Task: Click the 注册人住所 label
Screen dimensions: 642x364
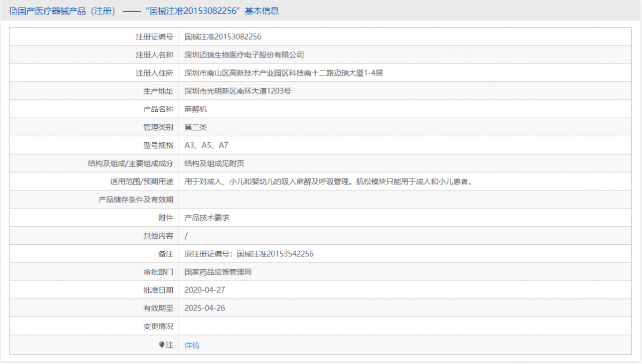Action: point(155,73)
